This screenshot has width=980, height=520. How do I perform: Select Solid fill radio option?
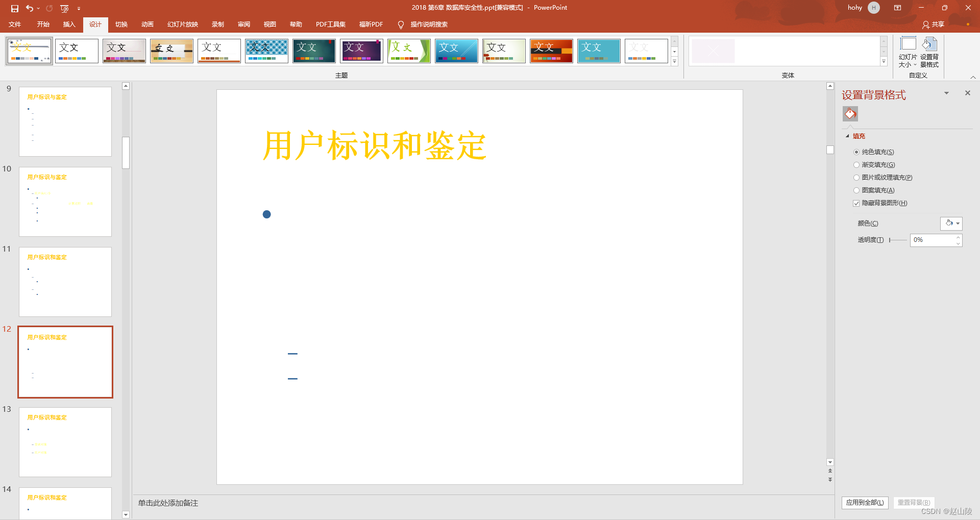click(856, 152)
